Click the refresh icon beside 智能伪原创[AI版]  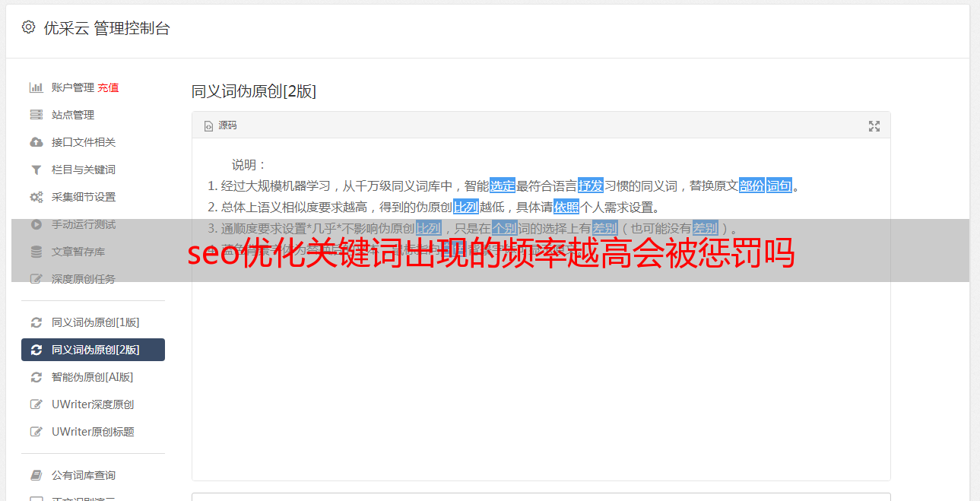(x=36, y=377)
